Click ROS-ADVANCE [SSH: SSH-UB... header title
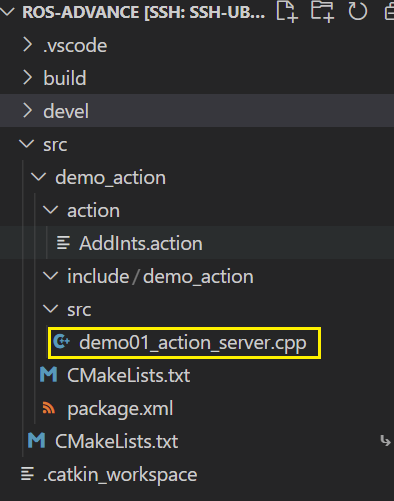 coord(144,12)
